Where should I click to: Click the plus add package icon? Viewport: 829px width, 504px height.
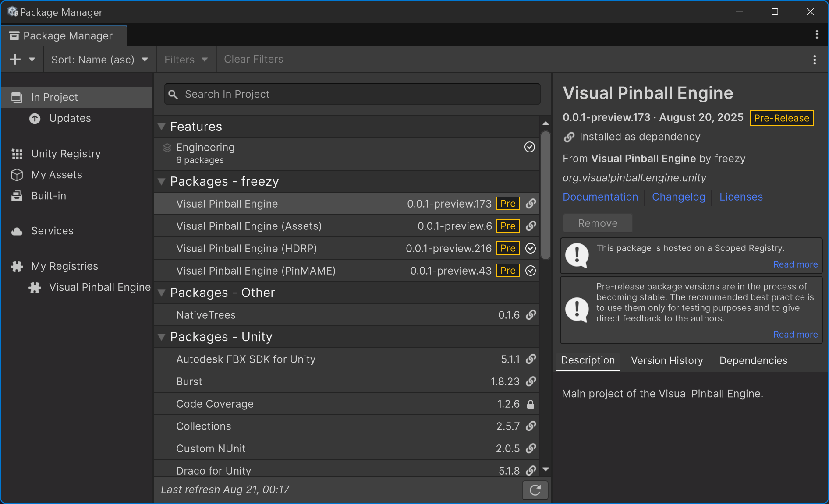tap(15, 60)
